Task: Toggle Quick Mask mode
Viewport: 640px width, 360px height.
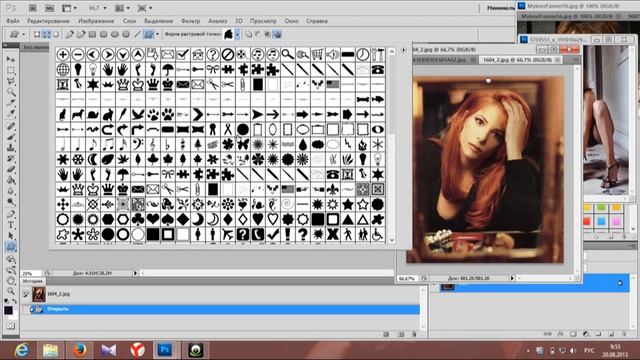Action: coord(11,326)
